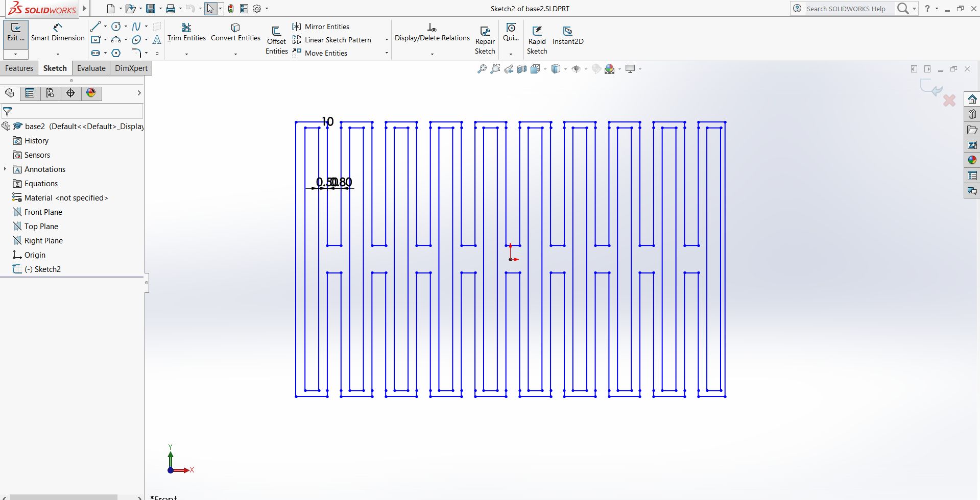Open the DimXpertManager tab
Image resolution: width=980 pixels, height=500 pixels.
coord(70,93)
